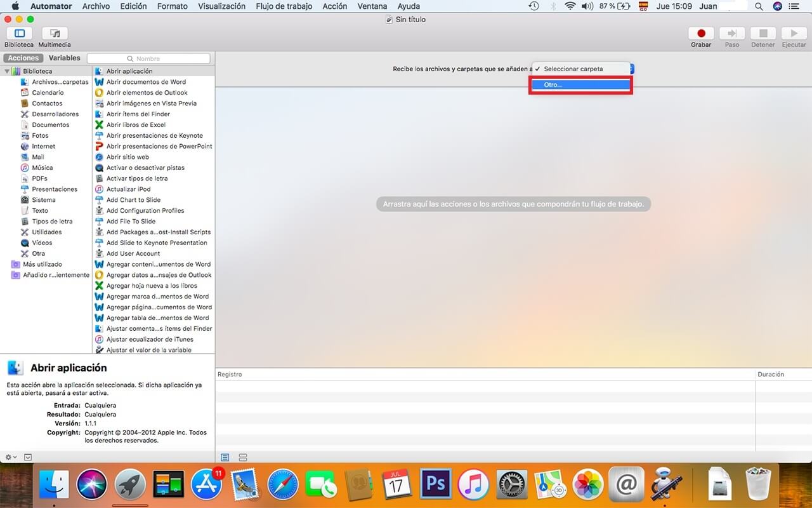Image resolution: width=812 pixels, height=508 pixels.
Task: Click Spotlight search icon in menu bar
Action: pos(759,6)
